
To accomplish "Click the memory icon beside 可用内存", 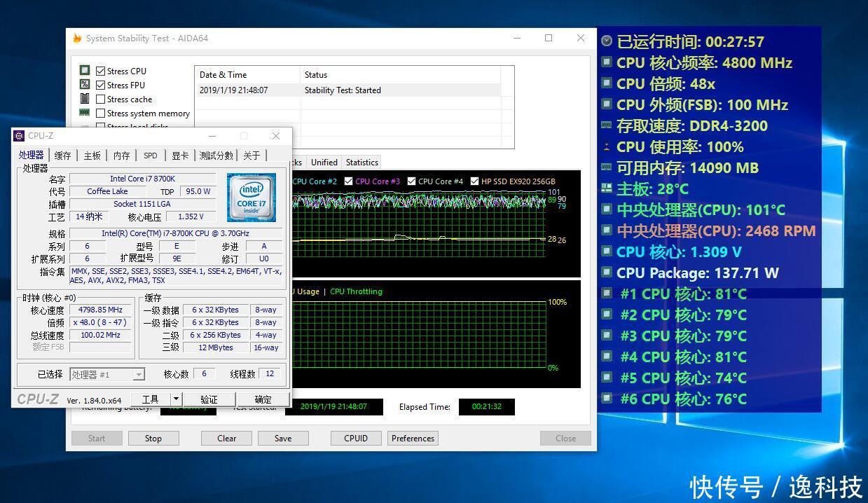I will [x=607, y=168].
